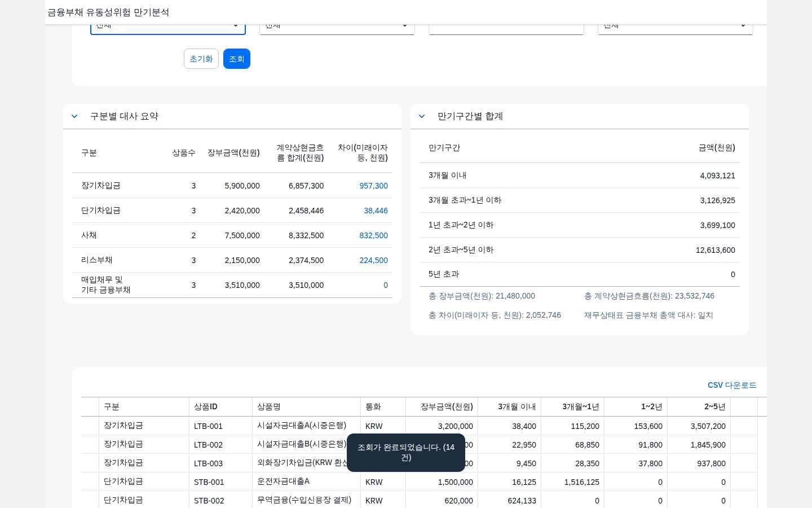
Task: Click the 3,507,200 value in LTB-001 row
Action: click(708, 426)
